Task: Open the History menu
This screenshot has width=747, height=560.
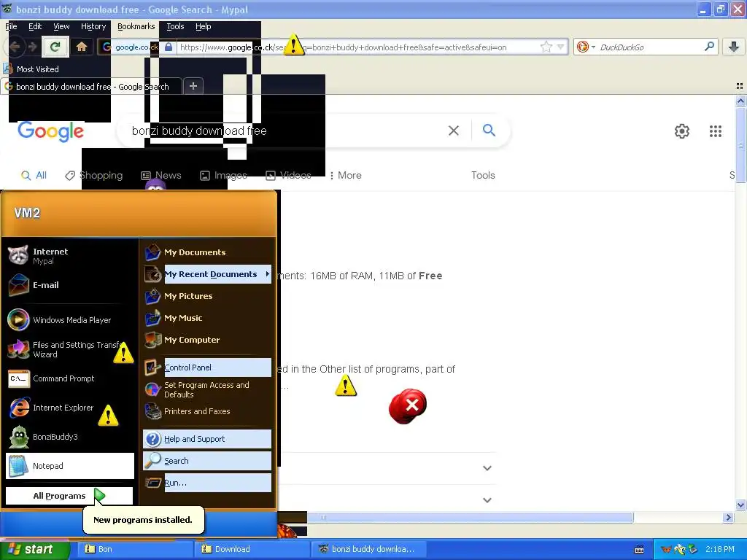Action: (93, 26)
